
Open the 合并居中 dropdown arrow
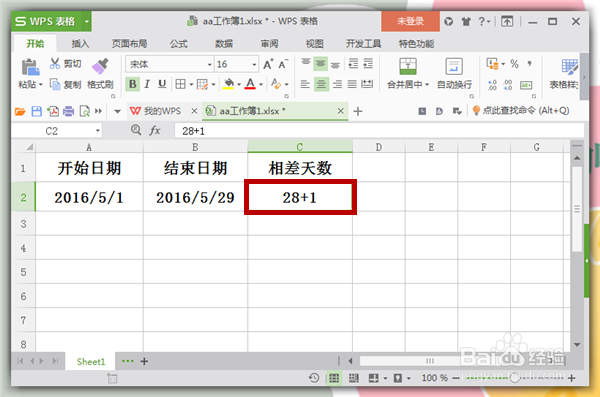click(427, 85)
